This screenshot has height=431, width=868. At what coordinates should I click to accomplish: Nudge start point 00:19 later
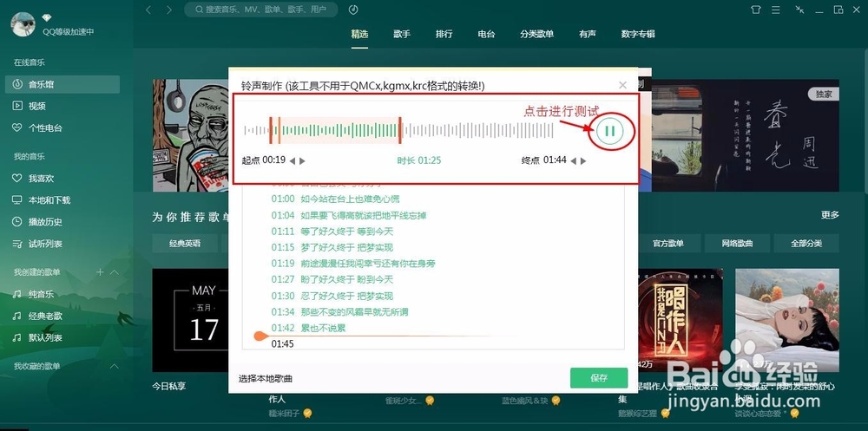tap(302, 161)
